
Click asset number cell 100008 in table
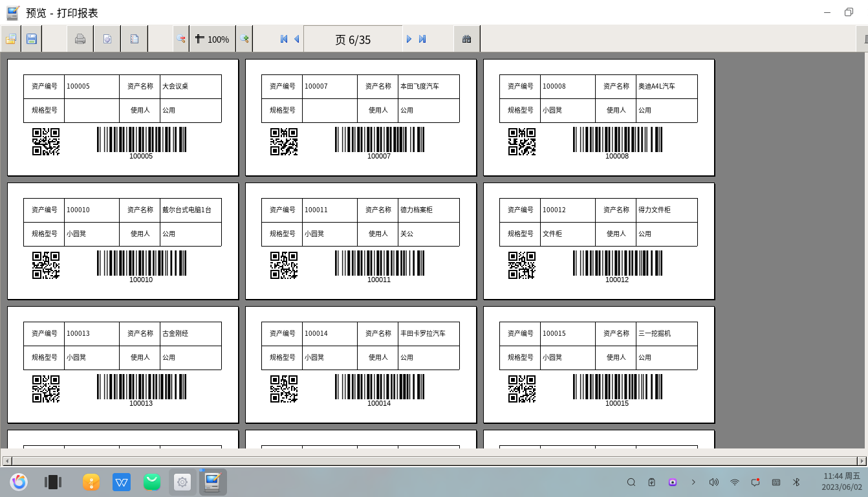pos(568,87)
